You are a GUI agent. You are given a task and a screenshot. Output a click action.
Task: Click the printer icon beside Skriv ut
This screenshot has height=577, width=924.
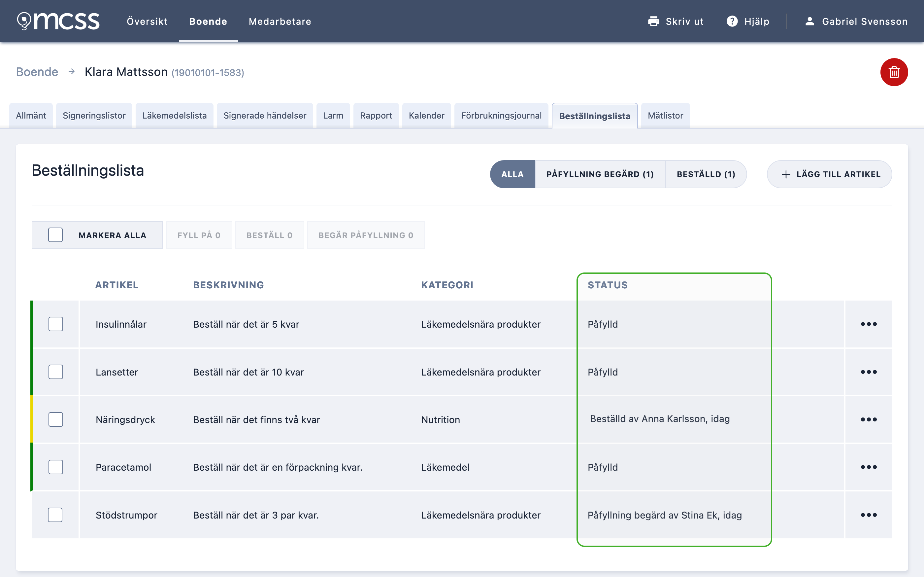(x=653, y=21)
